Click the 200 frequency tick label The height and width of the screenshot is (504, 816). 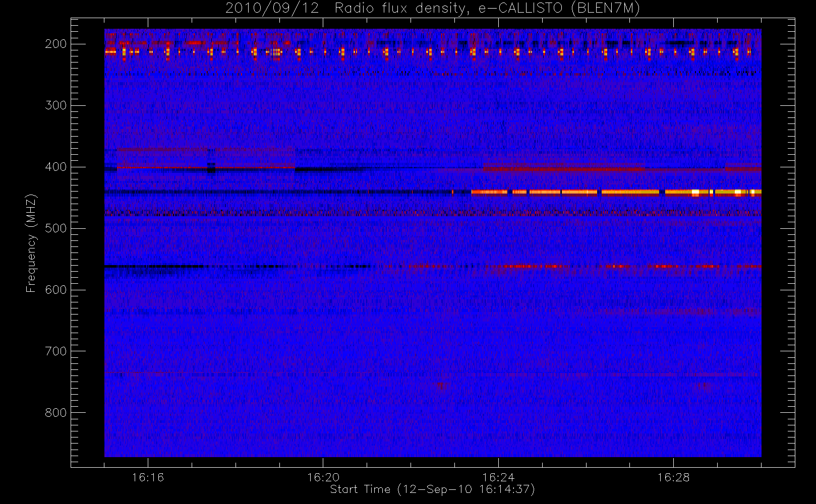(56, 44)
